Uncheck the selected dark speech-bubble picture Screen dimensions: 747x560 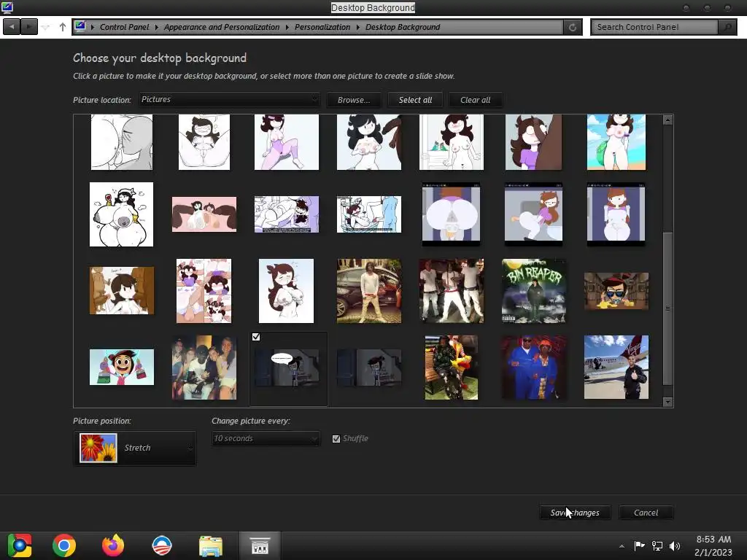tap(256, 337)
